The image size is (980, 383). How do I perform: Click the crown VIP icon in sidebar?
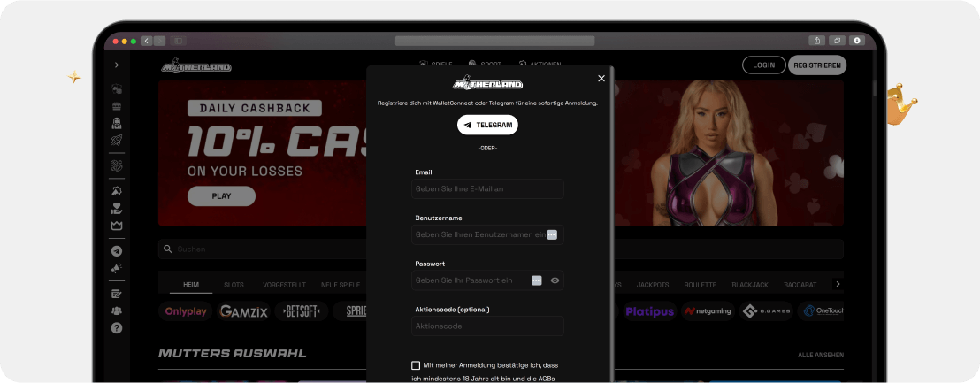coord(117,226)
